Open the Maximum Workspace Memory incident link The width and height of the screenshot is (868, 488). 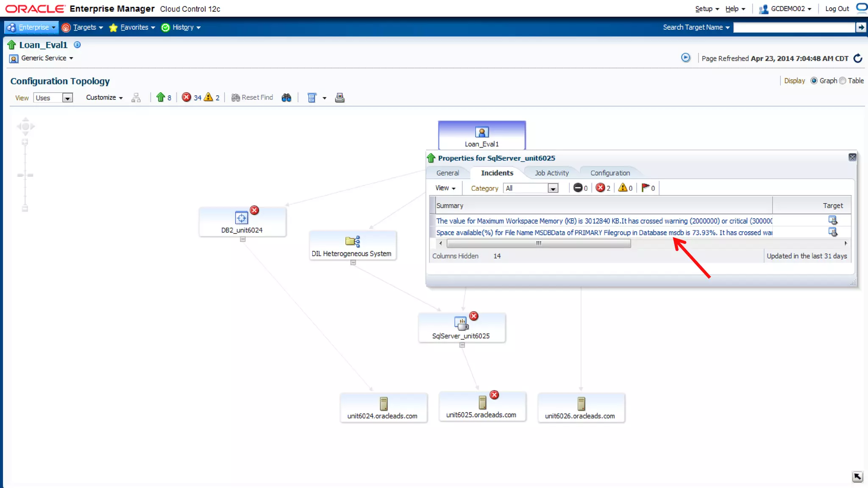(604, 221)
